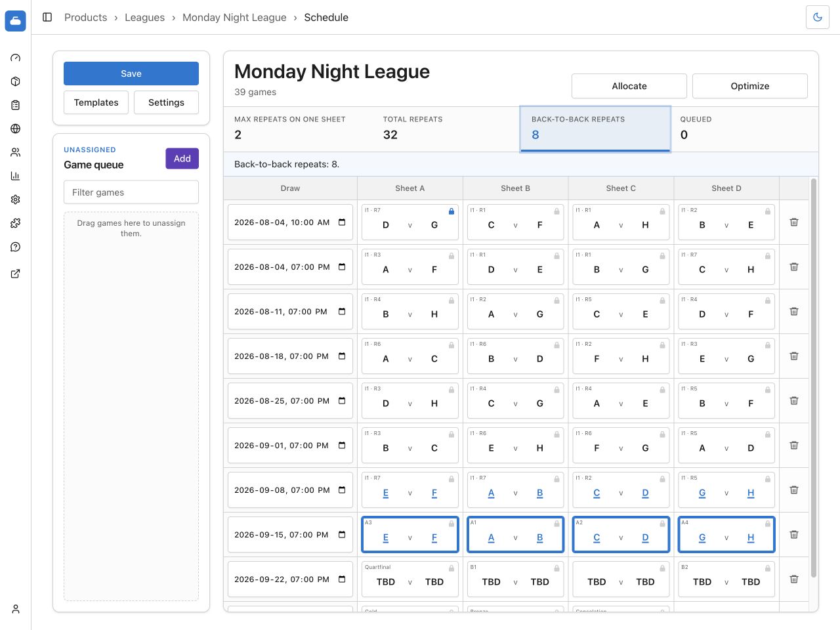Open the bar chart reports icon
The width and height of the screenshot is (840, 630).
16,176
